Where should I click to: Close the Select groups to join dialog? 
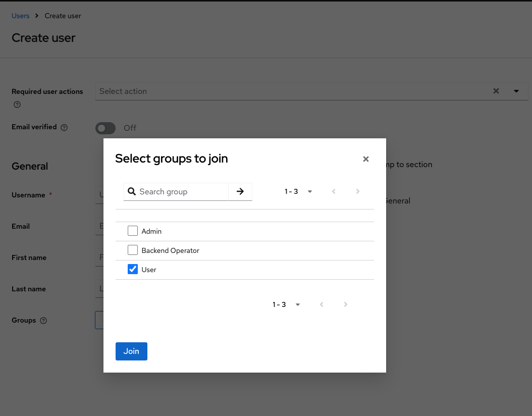[366, 159]
